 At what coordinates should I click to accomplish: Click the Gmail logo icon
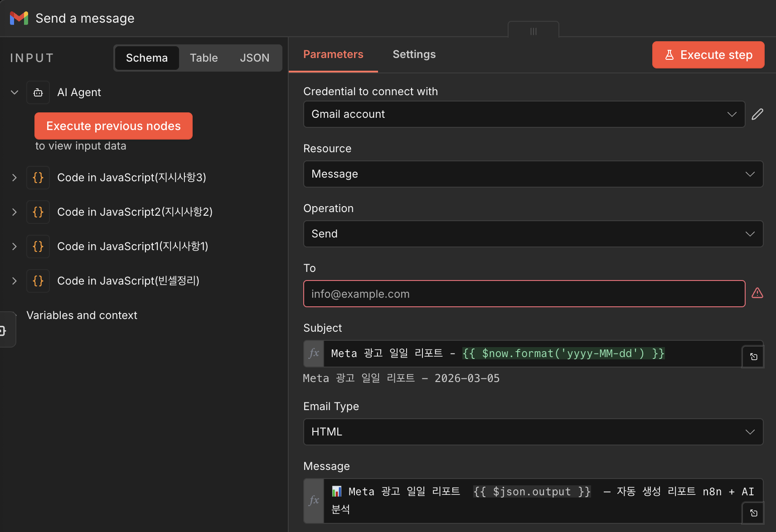(x=19, y=18)
